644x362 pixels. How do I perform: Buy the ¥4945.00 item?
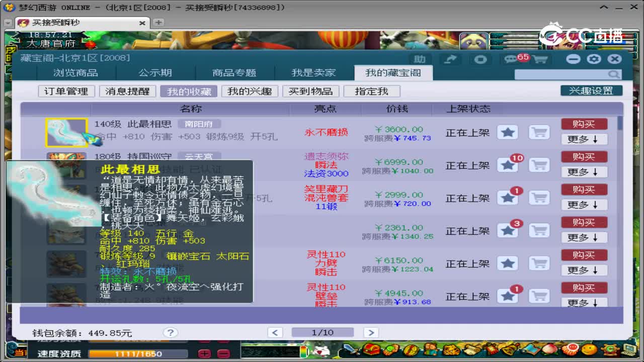point(584,288)
